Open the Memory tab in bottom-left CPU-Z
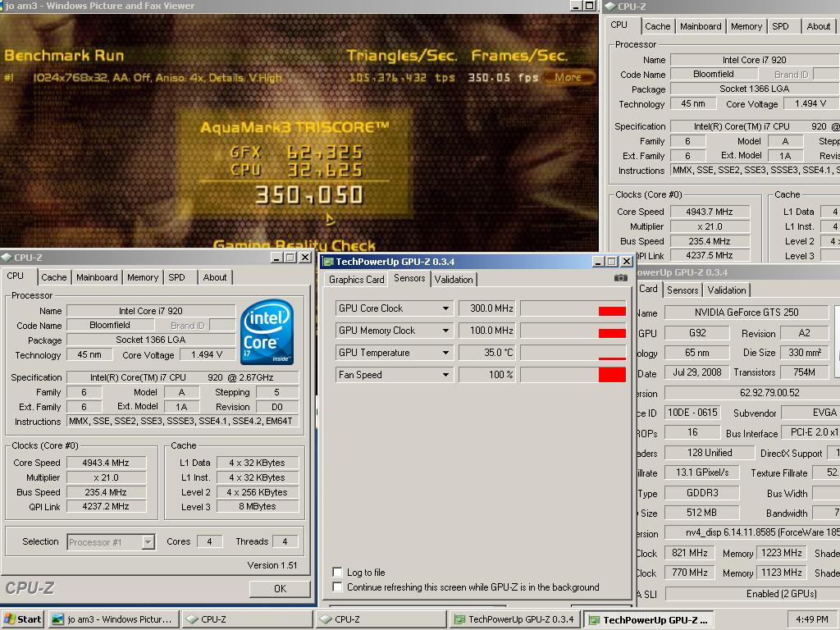This screenshot has width=840, height=630. (x=143, y=277)
